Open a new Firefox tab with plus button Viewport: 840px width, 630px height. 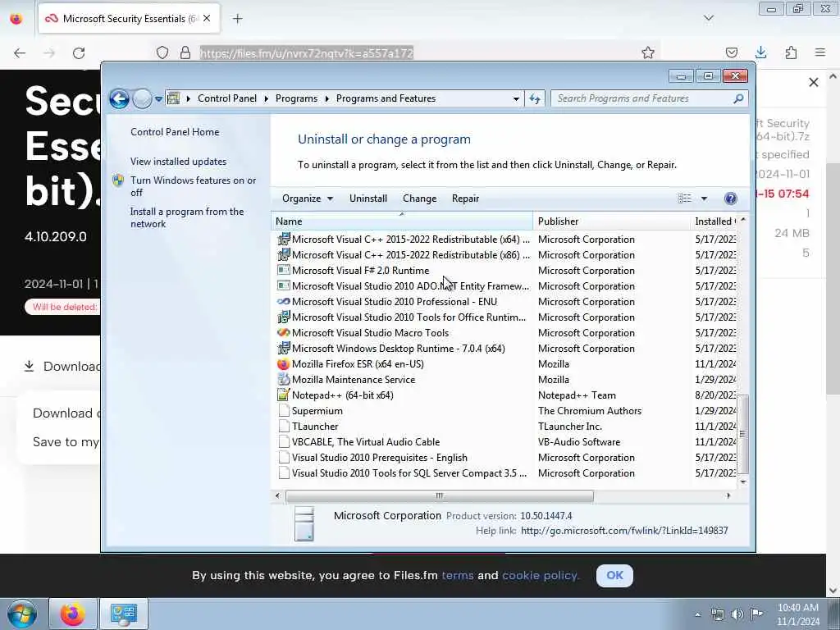coord(237,19)
